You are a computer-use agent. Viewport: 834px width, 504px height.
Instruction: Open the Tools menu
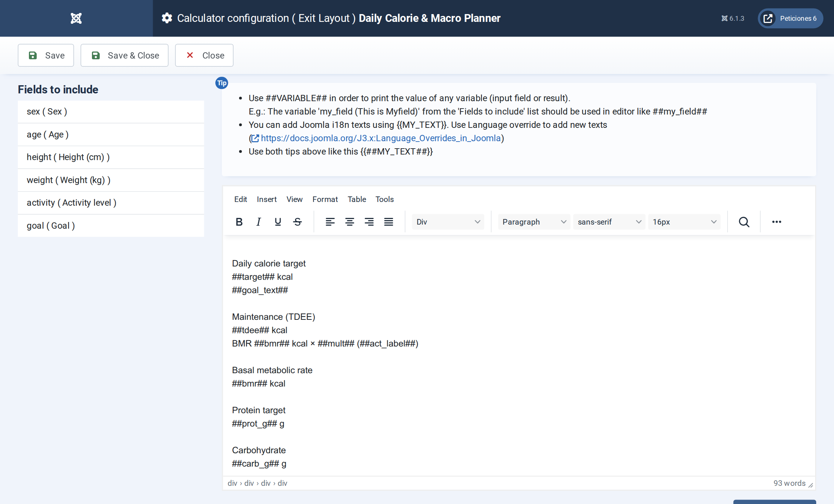[384, 199]
